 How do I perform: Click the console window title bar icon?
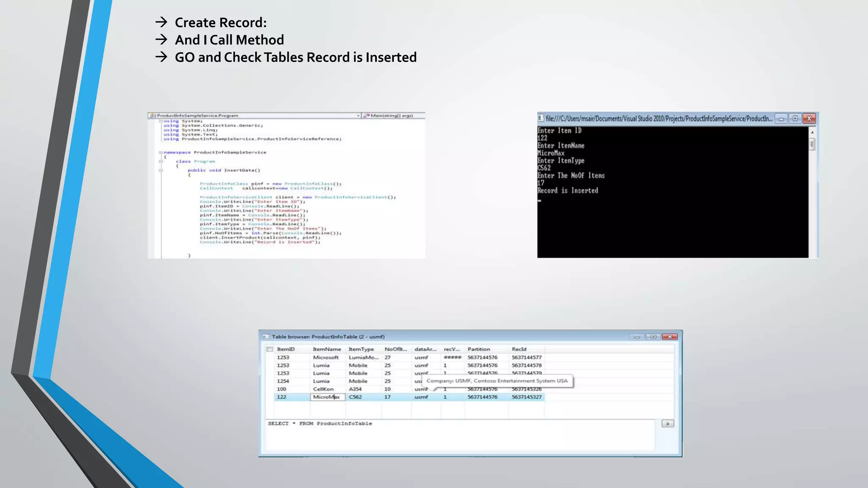pyautogui.click(x=541, y=118)
